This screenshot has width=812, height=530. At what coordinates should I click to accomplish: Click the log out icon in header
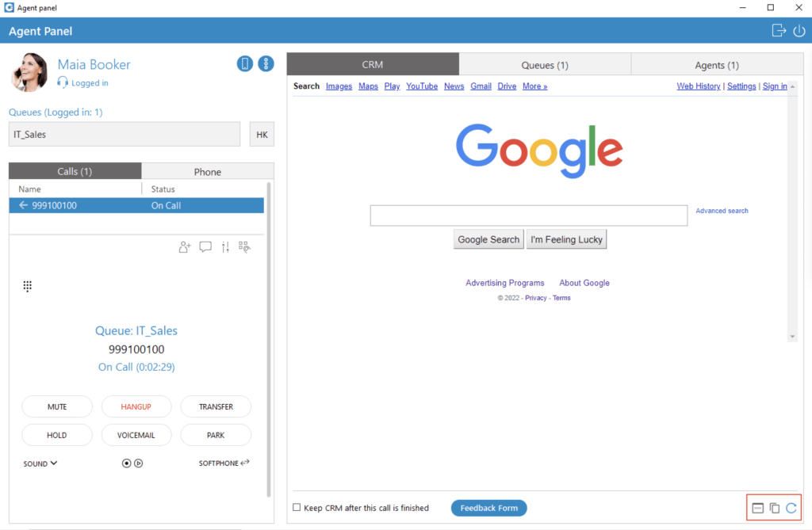[779, 31]
